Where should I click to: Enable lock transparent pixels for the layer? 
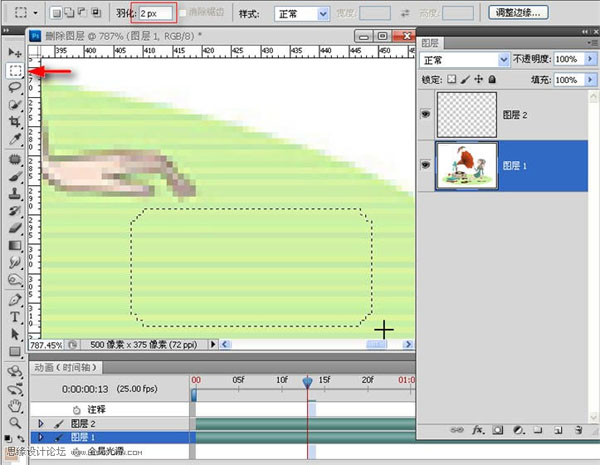pos(451,79)
